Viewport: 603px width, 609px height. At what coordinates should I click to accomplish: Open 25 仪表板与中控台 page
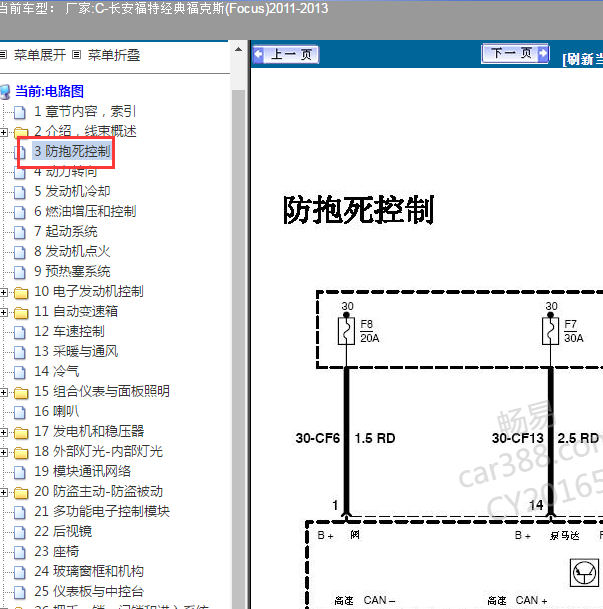(89, 592)
